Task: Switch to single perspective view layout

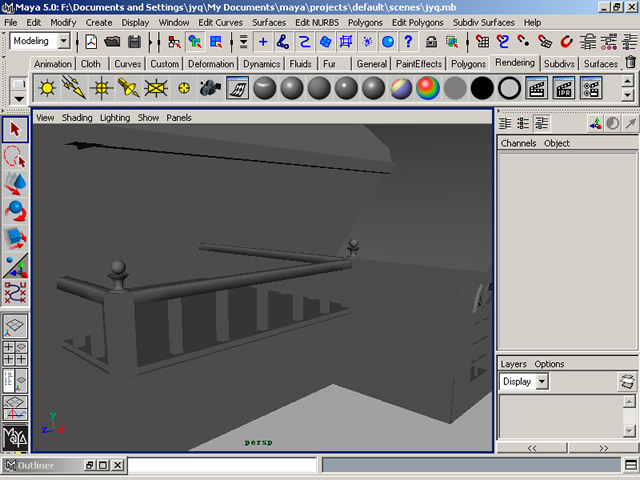Action: [15, 327]
